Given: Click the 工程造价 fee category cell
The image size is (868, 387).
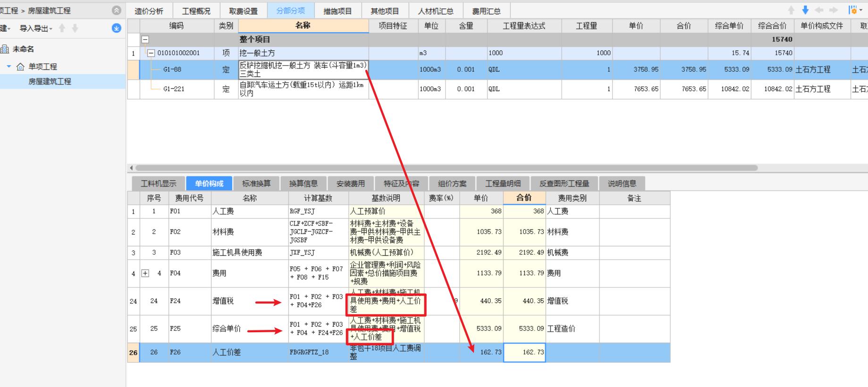Looking at the screenshot, I should coord(572,329).
